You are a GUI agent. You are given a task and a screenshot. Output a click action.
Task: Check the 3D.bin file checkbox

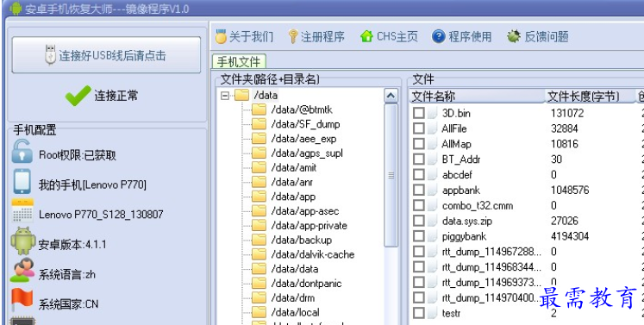418,113
